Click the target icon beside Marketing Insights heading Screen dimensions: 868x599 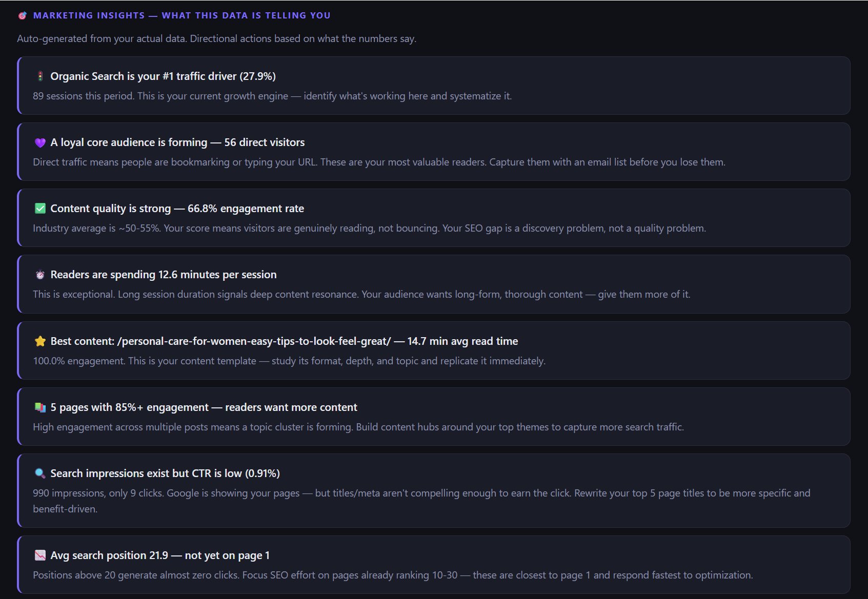click(22, 16)
